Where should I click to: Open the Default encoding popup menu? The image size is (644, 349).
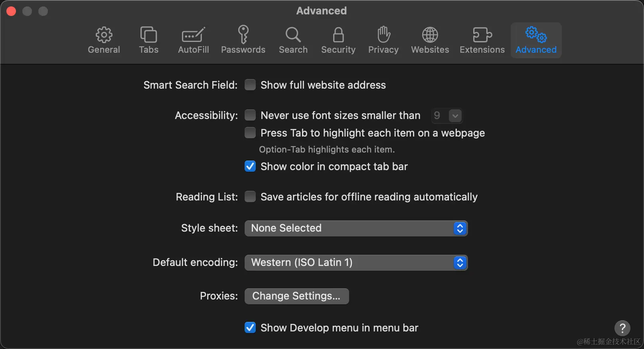pos(356,263)
